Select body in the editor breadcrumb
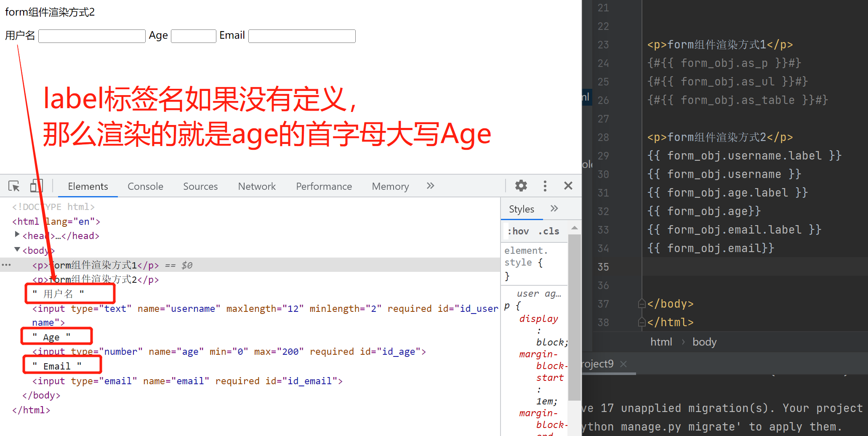The height and width of the screenshot is (436, 868). [x=704, y=342]
